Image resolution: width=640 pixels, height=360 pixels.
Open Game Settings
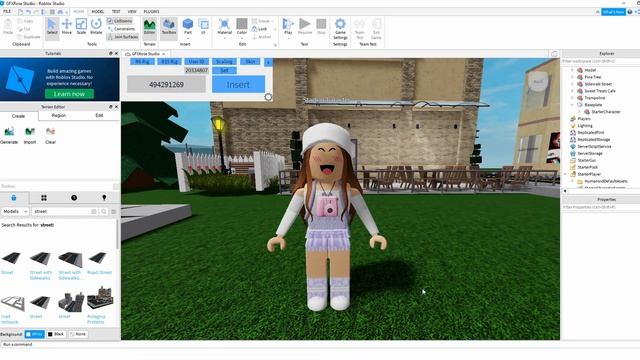point(340,29)
